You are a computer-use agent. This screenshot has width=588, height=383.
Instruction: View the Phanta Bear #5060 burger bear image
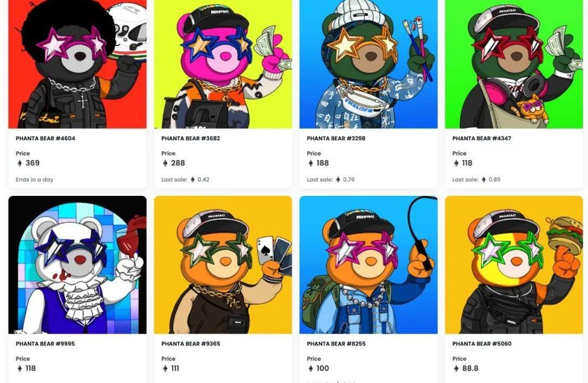pos(514,264)
